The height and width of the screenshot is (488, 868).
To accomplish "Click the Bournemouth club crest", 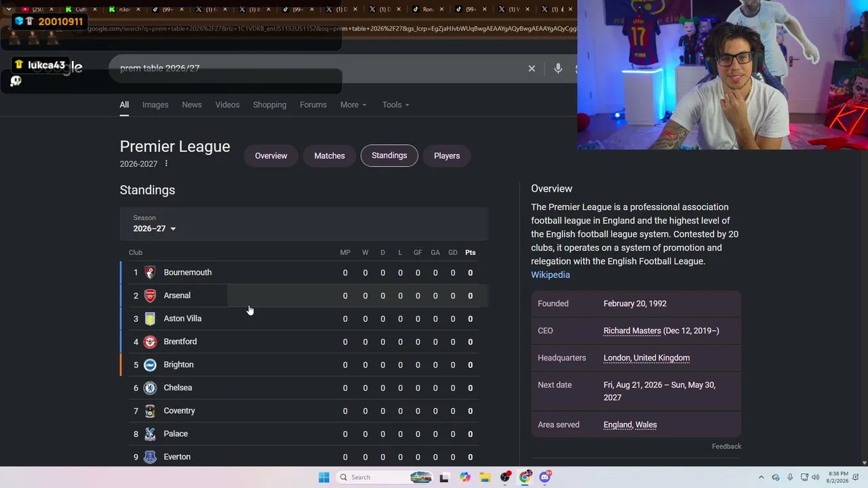I will (x=150, y=272).
